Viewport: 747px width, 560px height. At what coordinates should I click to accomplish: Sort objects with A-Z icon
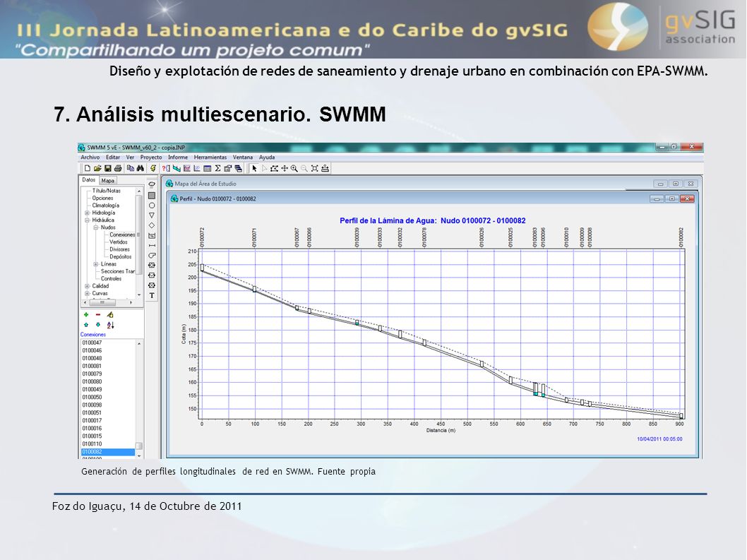pyautogui.click(x=110, y=325)
